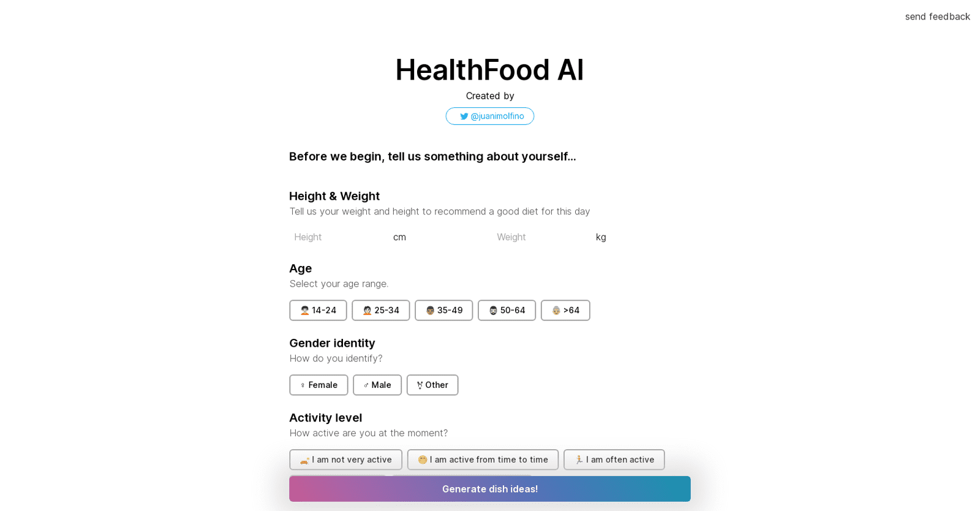Viewport: 980px width, 511px height.
Task: Click the male sign icon beside Male
Action: [x=364, y=385]
